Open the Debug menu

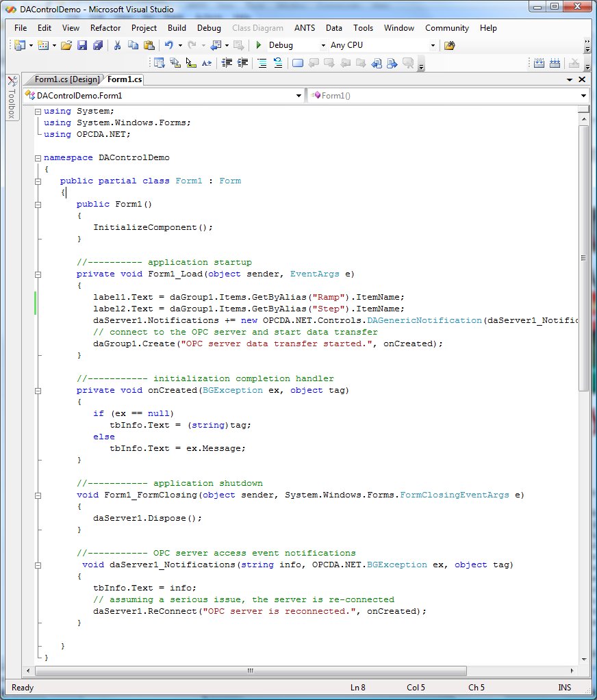[209, 27]
